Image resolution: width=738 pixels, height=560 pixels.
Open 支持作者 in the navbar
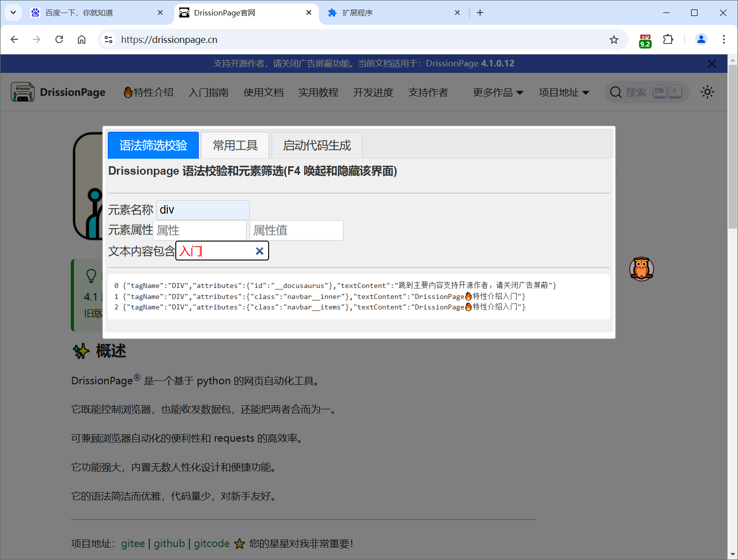[x=428, y=92]
